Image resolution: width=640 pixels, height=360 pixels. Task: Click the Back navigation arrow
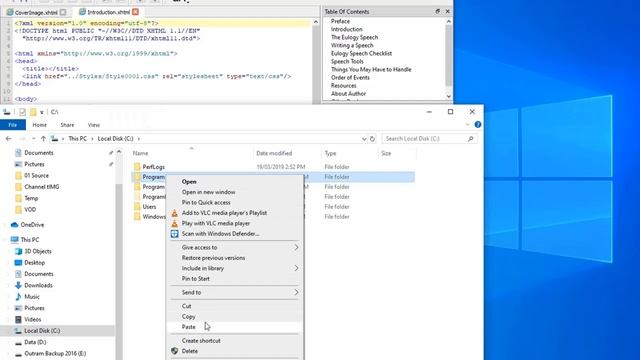[9, 139]
